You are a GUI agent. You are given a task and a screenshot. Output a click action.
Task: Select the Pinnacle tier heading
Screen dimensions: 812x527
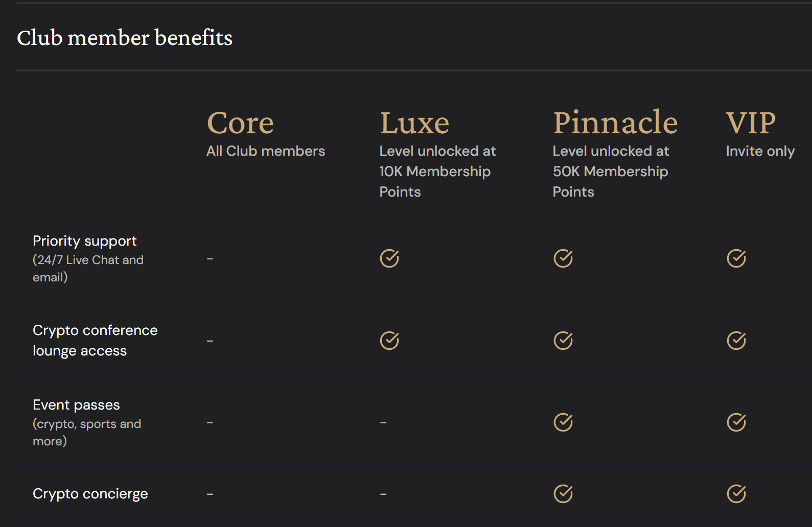pyautogui.click(x=615, y=123)
